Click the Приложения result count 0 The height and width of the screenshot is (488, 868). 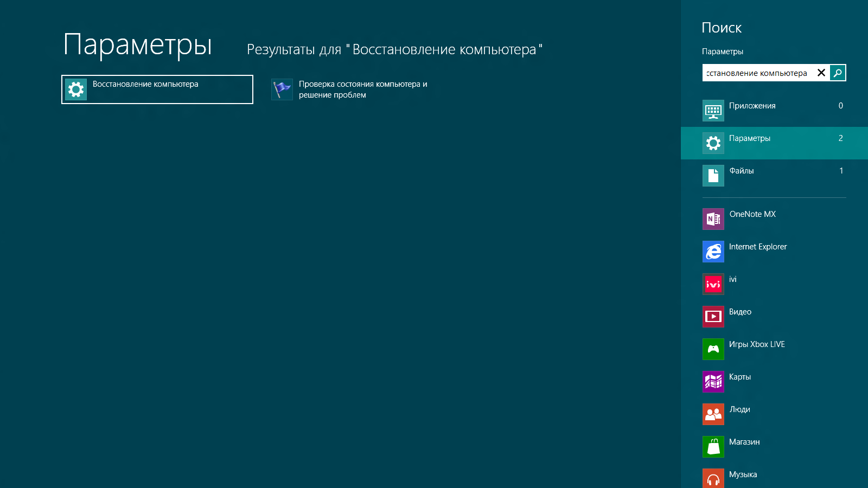(x=841, y=106)
